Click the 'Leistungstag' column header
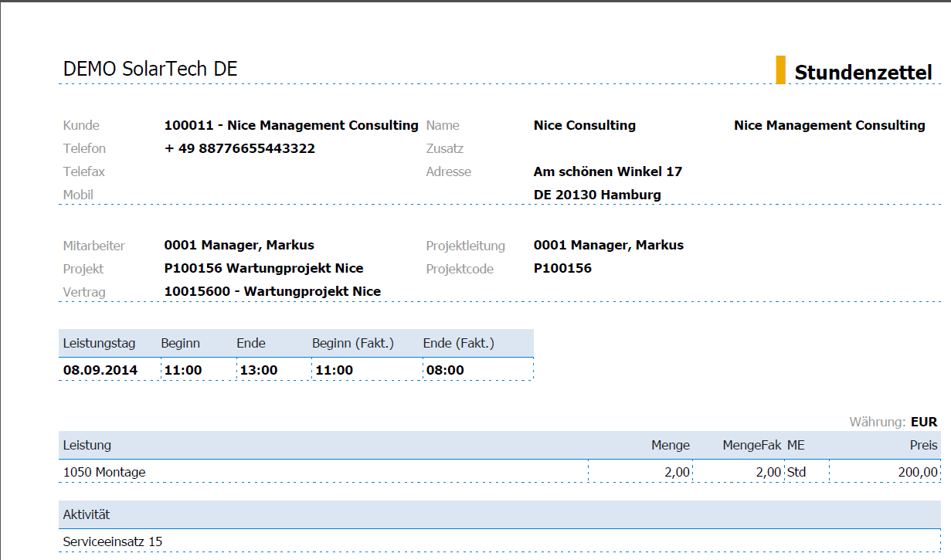Screen dimensions: 951x560 coord(100,343)
